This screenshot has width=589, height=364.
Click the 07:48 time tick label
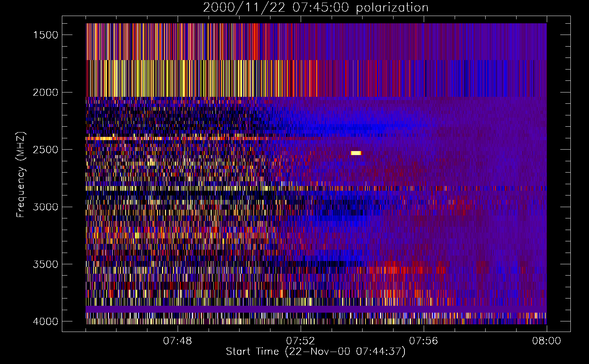coord(178,341)
